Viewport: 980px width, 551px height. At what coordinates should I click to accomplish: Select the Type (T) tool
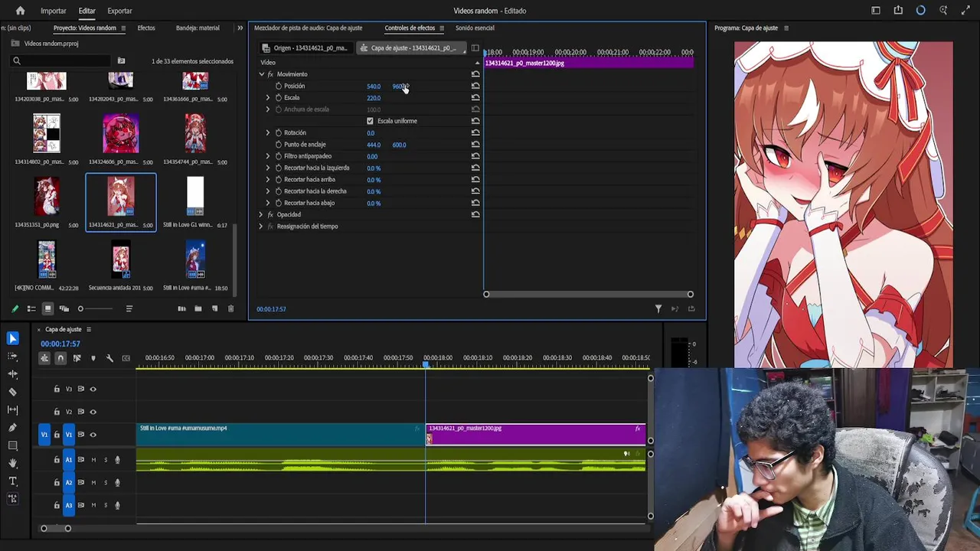pos(12,481)
